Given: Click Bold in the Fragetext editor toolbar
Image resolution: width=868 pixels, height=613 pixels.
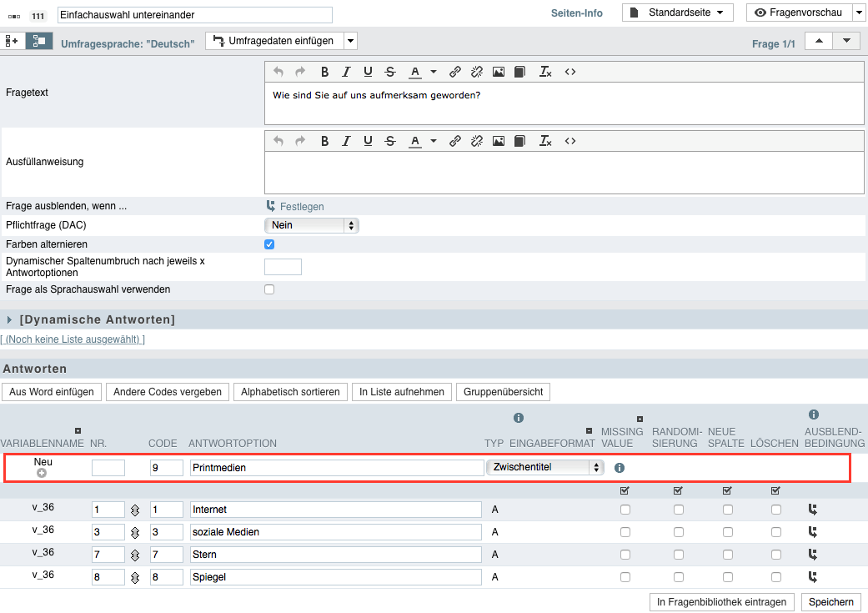Looking at the screenshot, I should click(325, 72).
